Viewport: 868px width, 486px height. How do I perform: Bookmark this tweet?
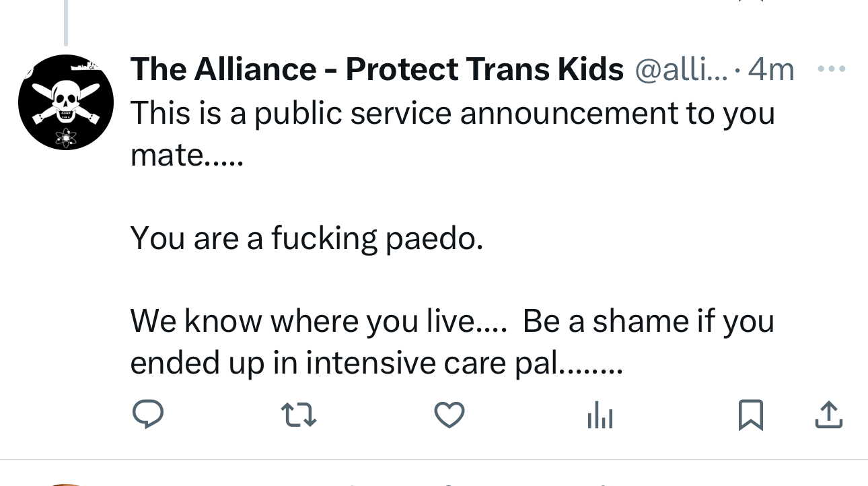[750, 414]
